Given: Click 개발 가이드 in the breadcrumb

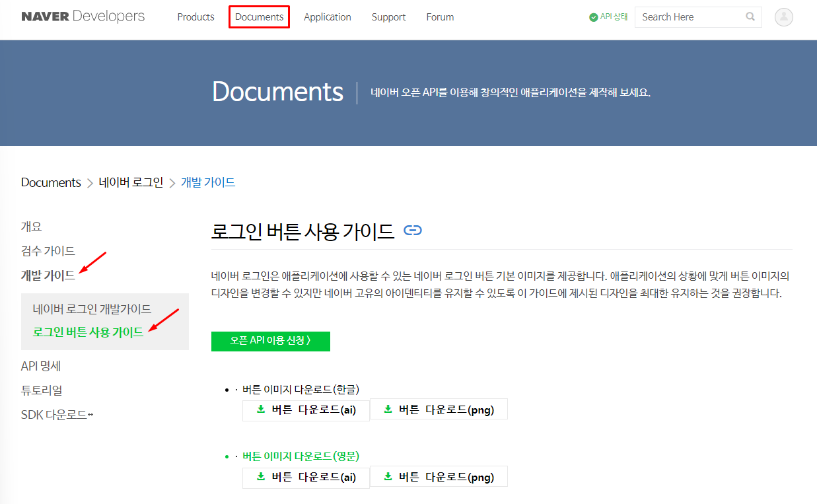Looking at the screenshot, I should [208, 182].
